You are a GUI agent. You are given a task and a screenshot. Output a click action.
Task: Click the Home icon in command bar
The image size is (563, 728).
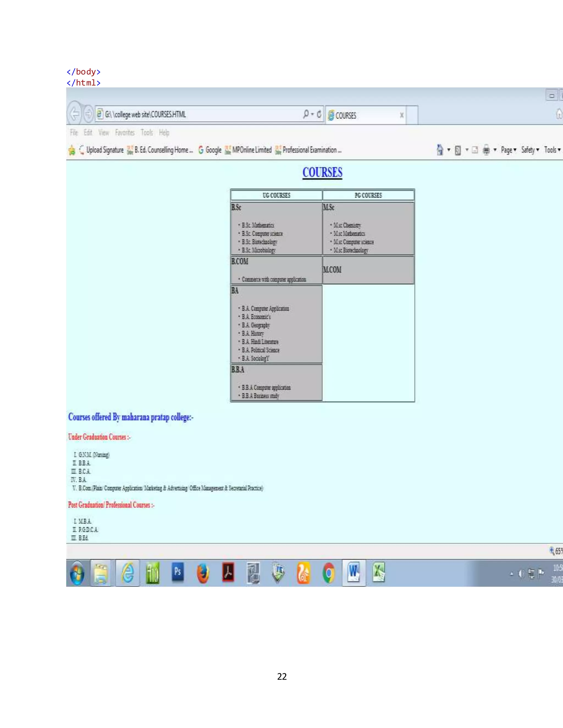[440, 150]
